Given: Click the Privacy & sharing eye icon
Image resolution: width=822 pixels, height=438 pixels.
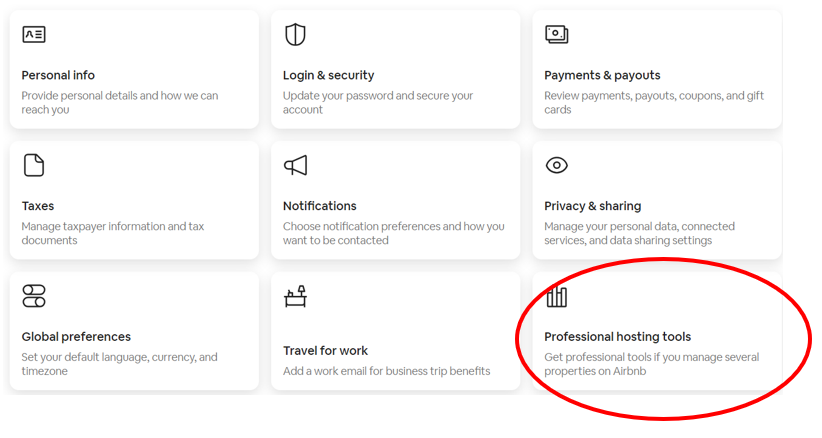Looking at the screenshot, I should (556, 165).
